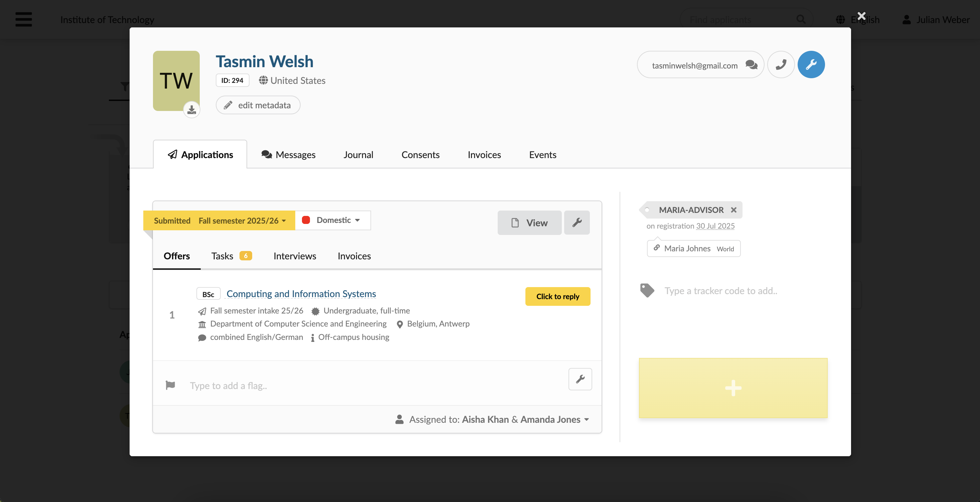The height and width of the screenshot is (502, 980).
Task: Click edit metadata button
Action: point(258,105)
